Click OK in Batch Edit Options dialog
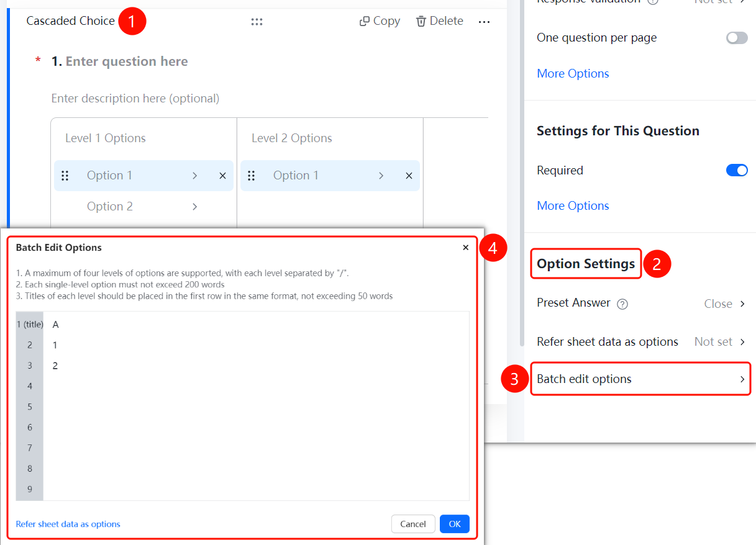The image size is (756, 545). click(x=455, y=524)
